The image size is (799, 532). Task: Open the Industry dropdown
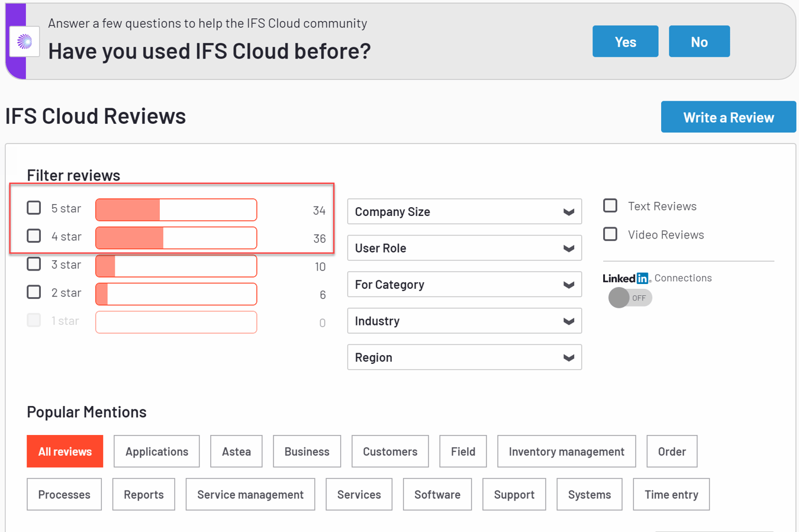(x=464, y=321)
